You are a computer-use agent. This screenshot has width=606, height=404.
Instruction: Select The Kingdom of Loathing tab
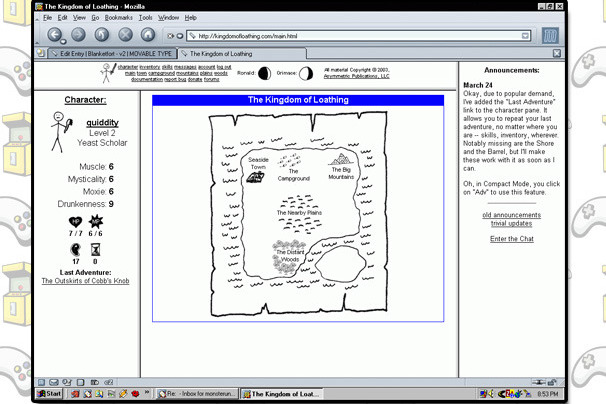(242, 54)
